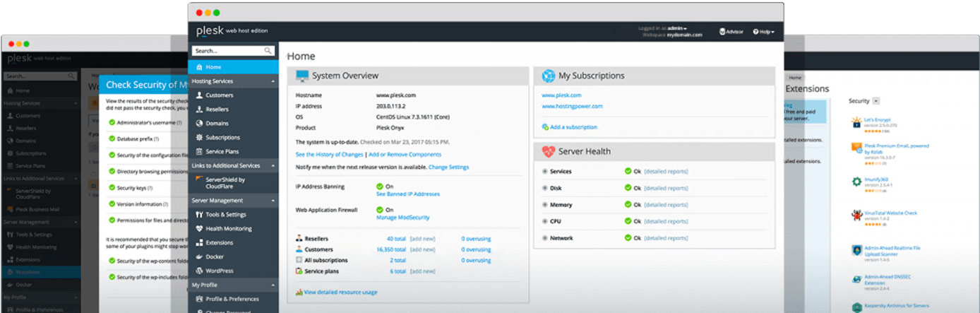Viewport: 980px width, 313px height.
Task: Click add new next to Service plans
Action: pyautogui.click(x=422, y=271)
